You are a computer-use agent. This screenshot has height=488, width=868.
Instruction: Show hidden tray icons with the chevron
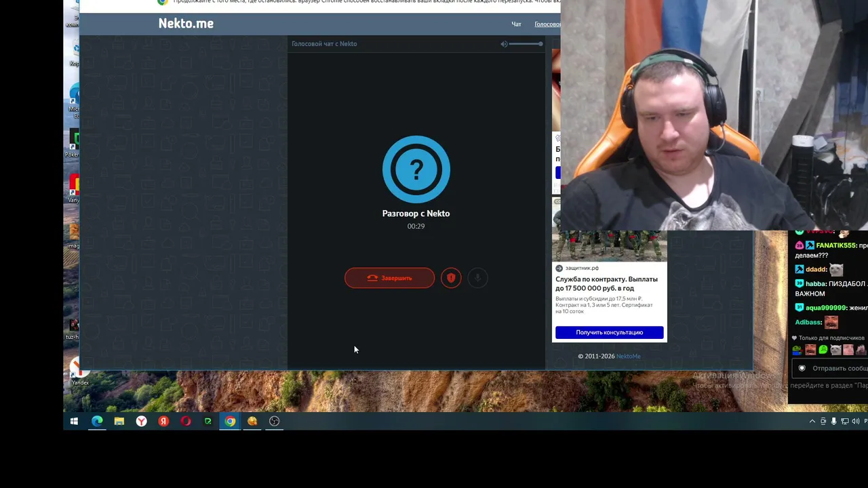[x=812, y=422]
